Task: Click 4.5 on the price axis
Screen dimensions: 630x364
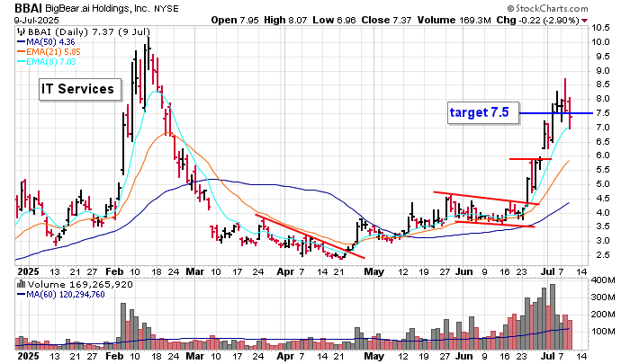Action: click(603, 199)
